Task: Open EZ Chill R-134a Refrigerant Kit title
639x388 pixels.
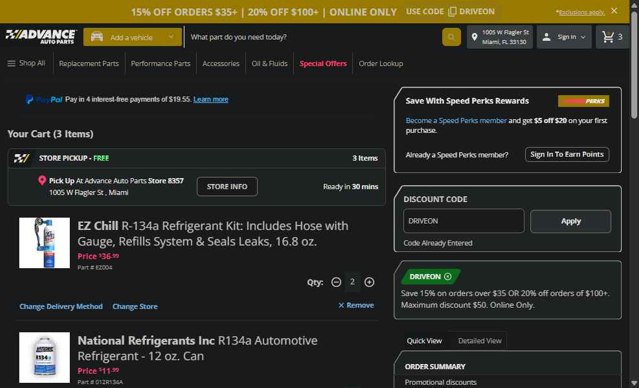Action: (213, 234)
